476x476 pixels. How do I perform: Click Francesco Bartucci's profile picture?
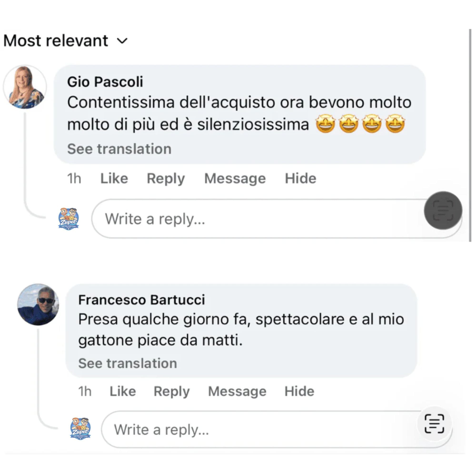point(38,305)
